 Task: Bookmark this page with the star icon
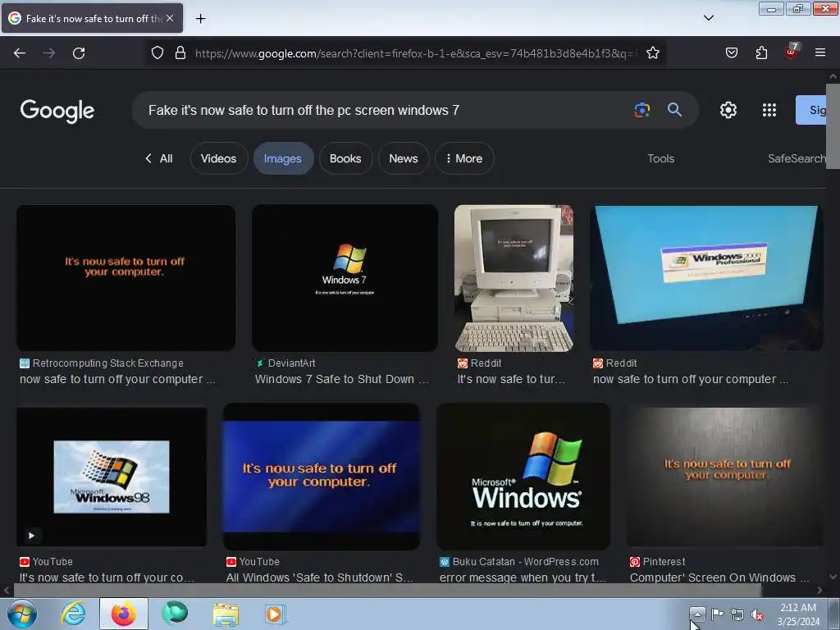tap(652, 52)
